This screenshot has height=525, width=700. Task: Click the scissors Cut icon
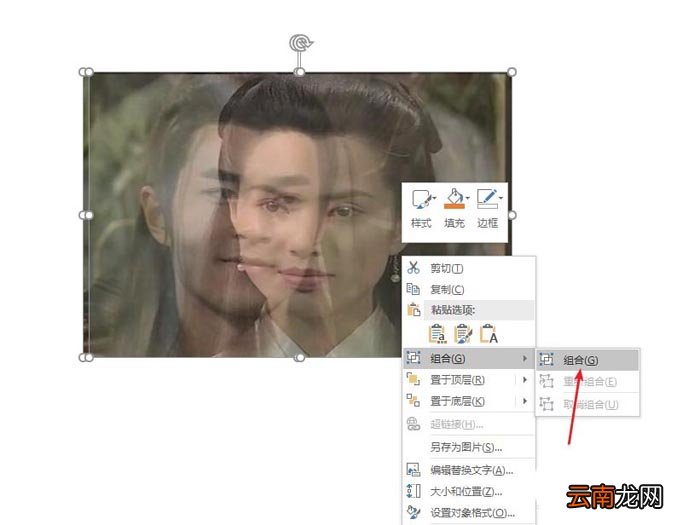pos(413,268)
